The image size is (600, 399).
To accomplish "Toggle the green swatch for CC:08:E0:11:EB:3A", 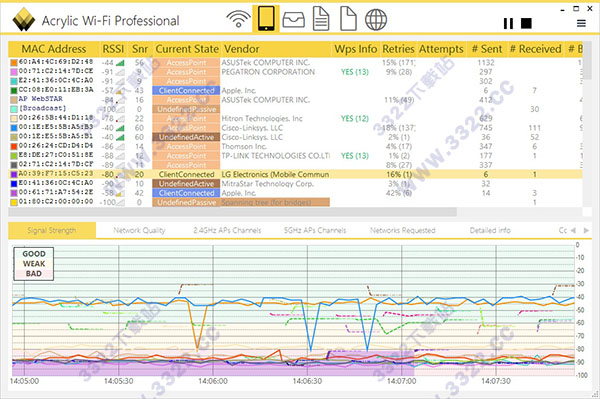I will pos(14,90).
